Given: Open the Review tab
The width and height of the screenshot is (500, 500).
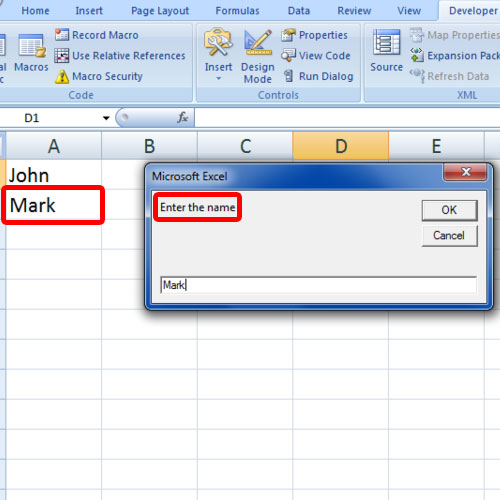Looking at the screenshot, I should (x=354, y=11).
